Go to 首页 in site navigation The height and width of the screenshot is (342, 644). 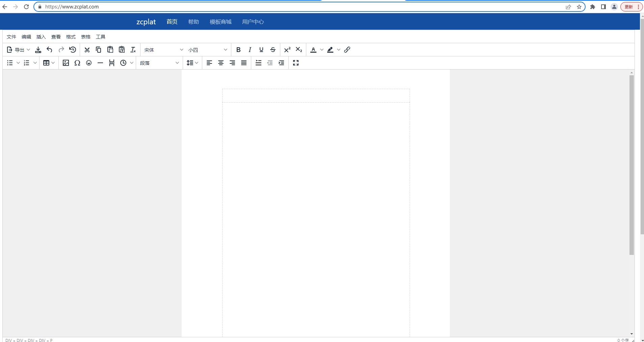[x=172, y=22]
